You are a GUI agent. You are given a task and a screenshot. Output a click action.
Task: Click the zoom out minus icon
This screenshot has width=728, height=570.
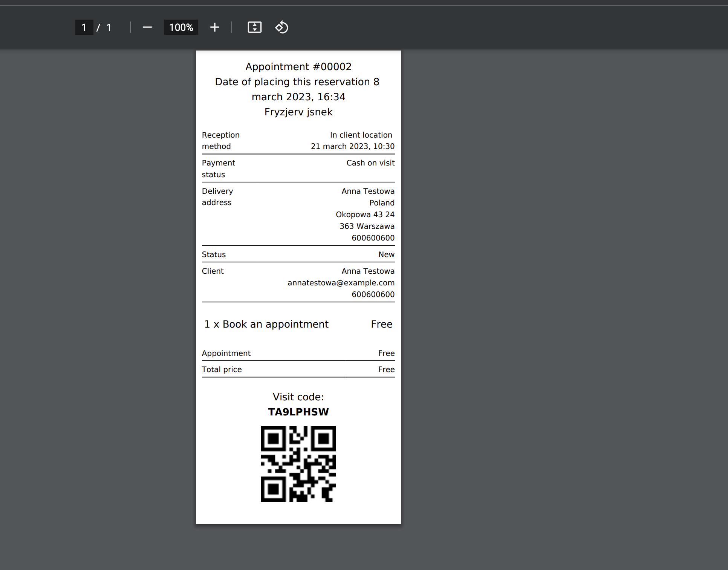coord(147,28)
